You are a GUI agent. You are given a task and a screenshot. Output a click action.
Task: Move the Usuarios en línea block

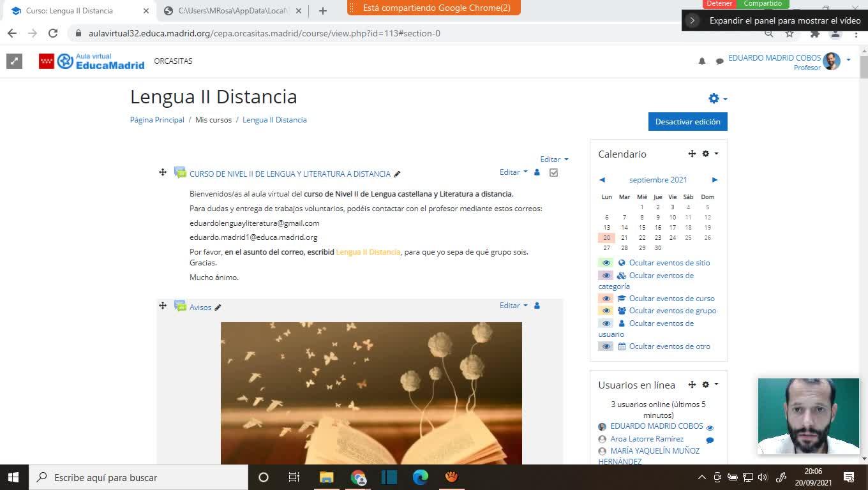point(692,385)
